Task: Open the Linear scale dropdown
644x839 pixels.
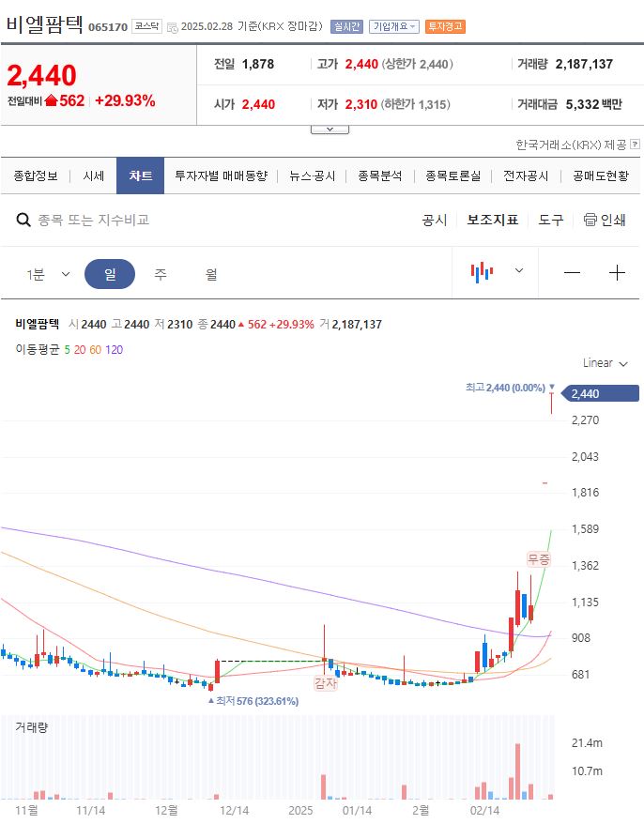Action: [x=605, y=363]
